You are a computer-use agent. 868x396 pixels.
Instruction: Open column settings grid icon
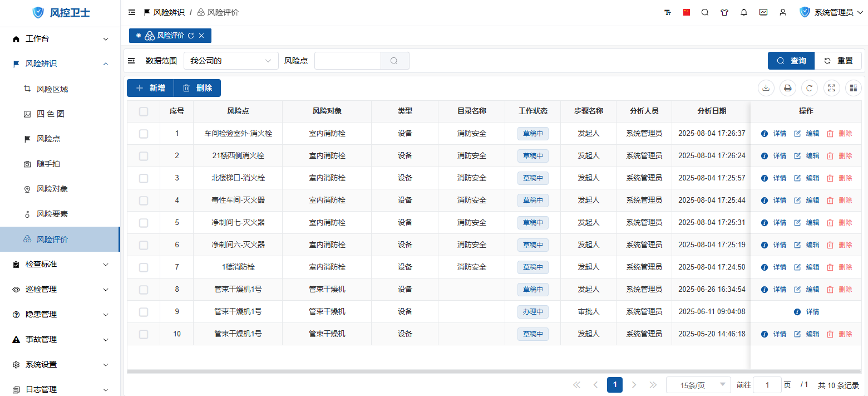(853, 88)
